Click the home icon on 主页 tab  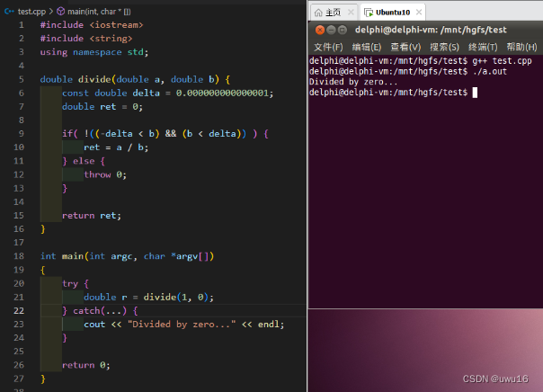click(x=318, y=13)
